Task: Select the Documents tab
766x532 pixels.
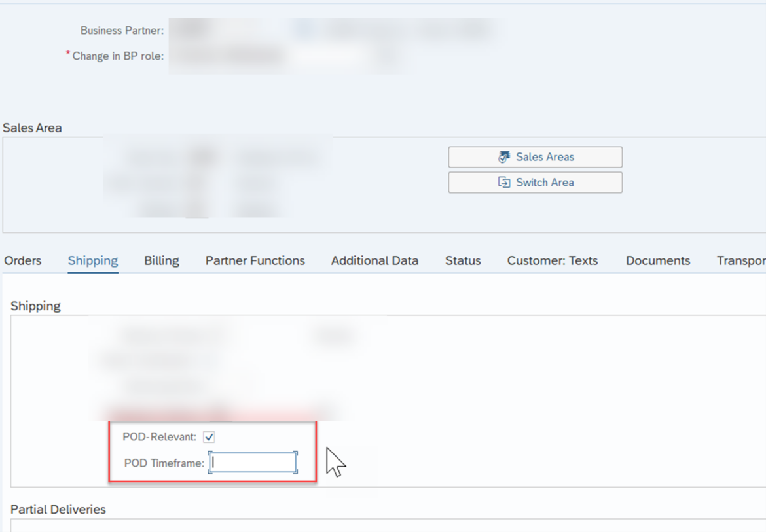Action: 657,260
